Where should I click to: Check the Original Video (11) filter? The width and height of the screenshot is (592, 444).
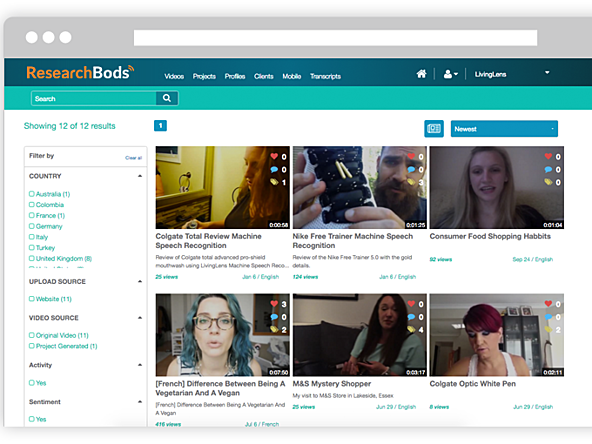pyautogui.click(x=32, y=335)
